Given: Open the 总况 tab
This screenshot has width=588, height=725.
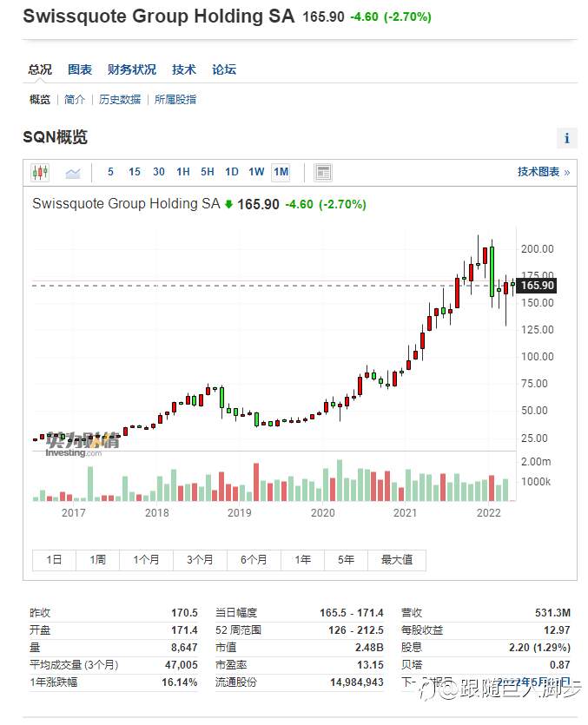Looking at the screenshot, I should click(x=40, y=69).
